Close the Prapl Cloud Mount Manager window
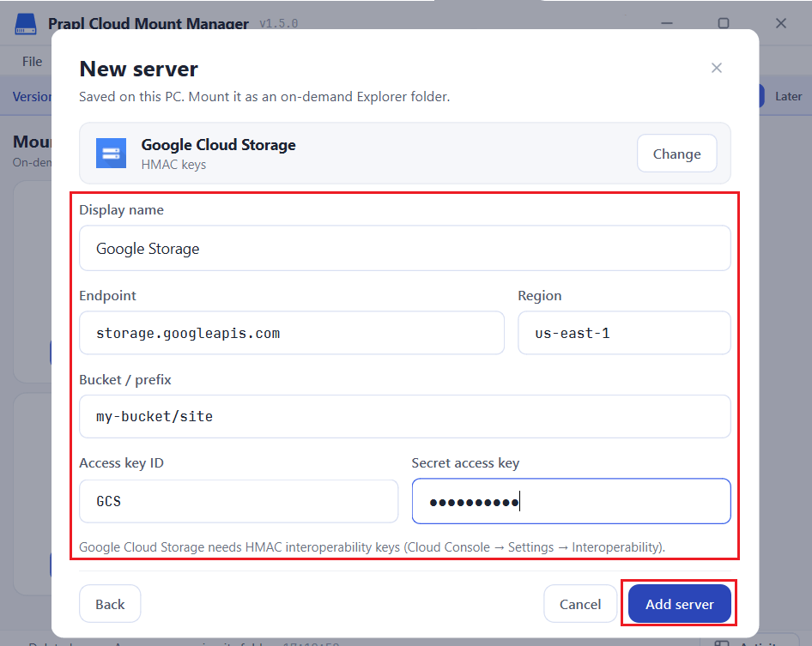 [781, 23]
